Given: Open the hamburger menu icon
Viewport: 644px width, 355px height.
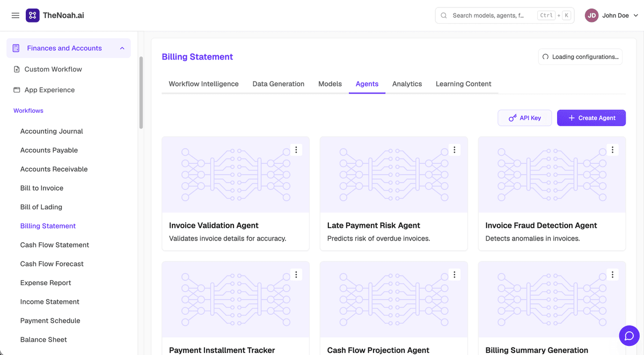Looking at the screenshot, I should coord(16,16).
